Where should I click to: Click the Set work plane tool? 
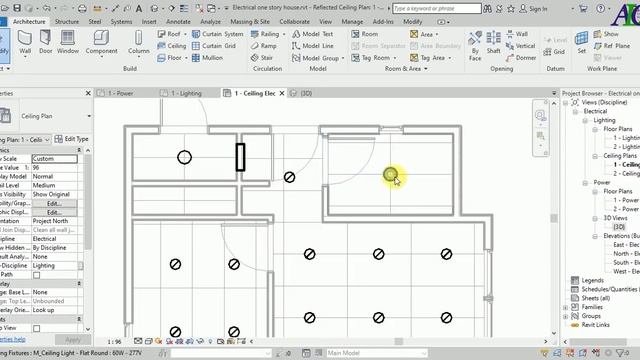(x=582, y=42)
